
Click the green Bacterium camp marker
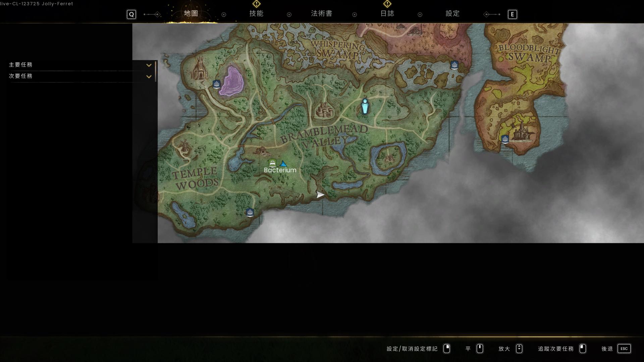(x=272, y=163)
